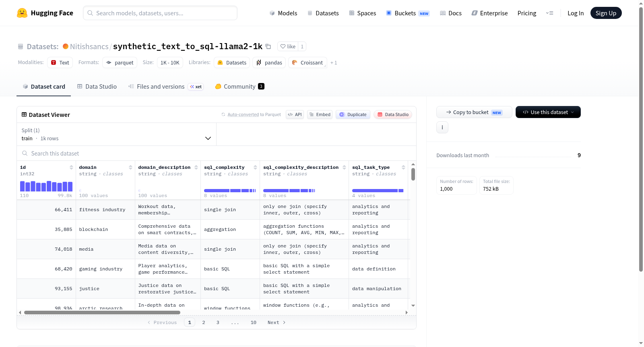Open the navigation overflow menu icon
Screen dimensions: 644x347
(x=549, y=13)
